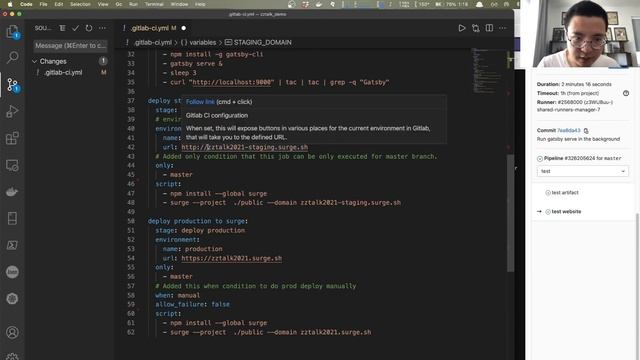Click line number 43 in the gutter

(131, 156)
